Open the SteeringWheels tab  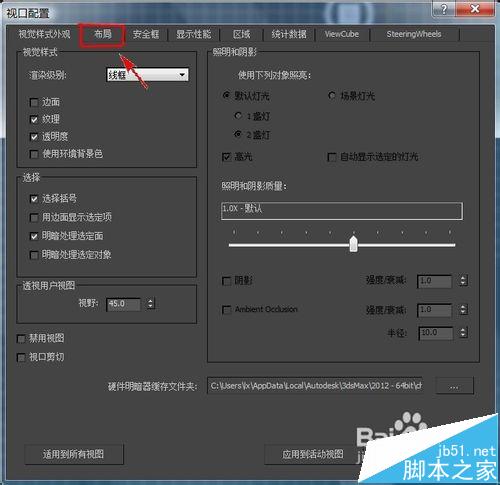(414, 34)
